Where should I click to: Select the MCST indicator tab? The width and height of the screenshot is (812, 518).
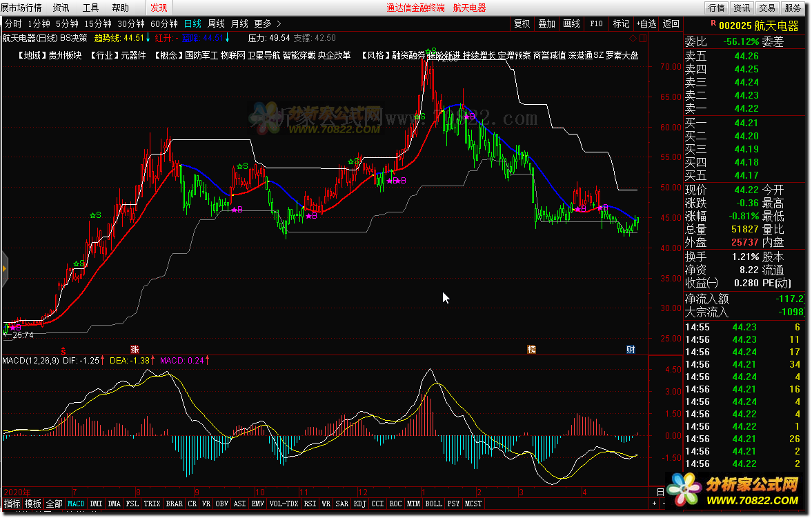pos(473,504)
